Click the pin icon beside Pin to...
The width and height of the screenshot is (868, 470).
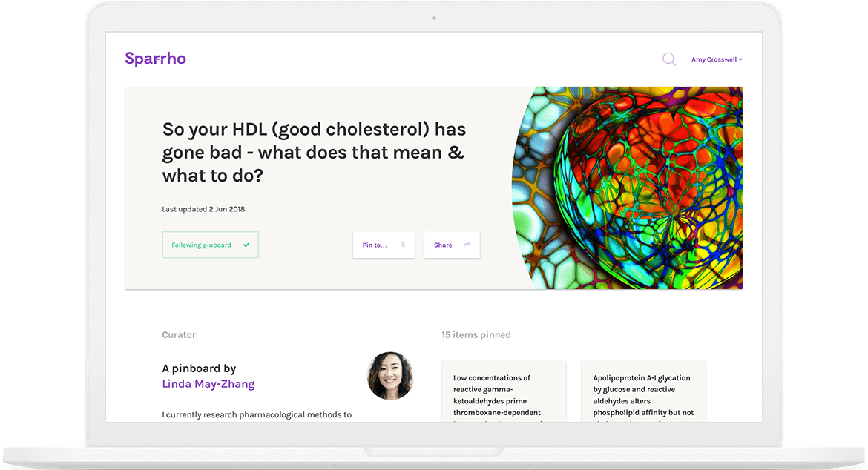tap(403, 245)
